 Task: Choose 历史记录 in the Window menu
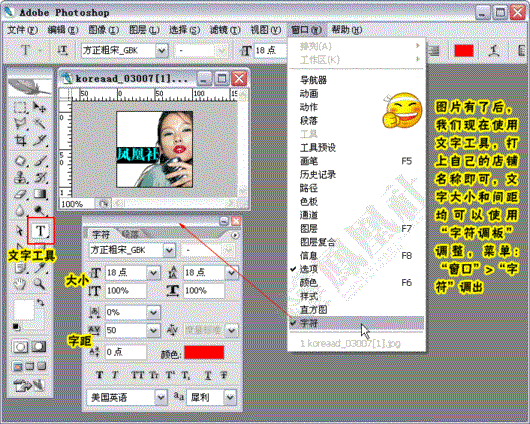click(357, 174)
